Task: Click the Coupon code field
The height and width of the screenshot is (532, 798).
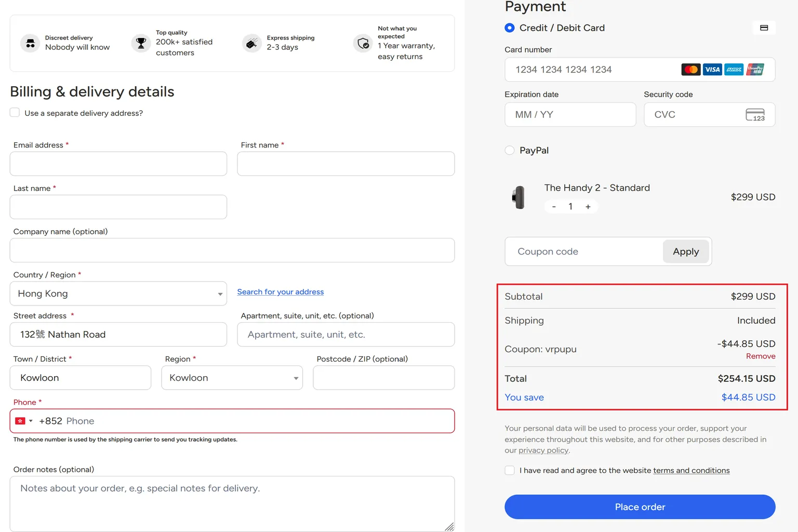Action: [584, 251]
